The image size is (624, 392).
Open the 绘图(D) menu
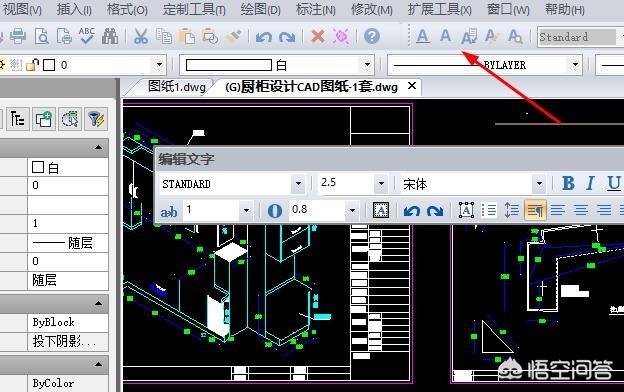pos(261,10)
